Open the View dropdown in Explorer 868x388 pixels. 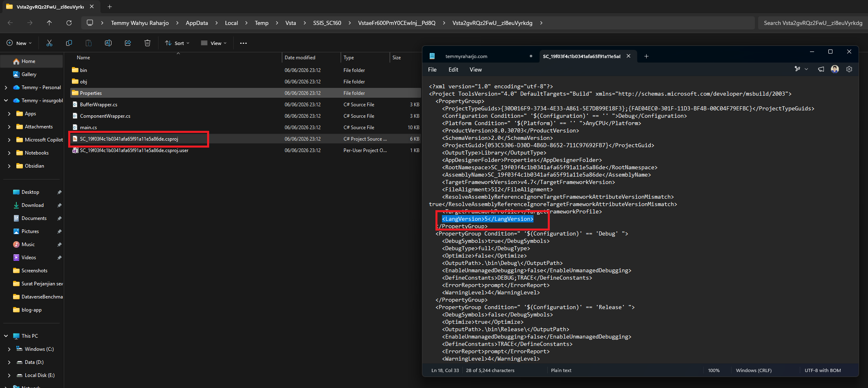coord(214,43)
